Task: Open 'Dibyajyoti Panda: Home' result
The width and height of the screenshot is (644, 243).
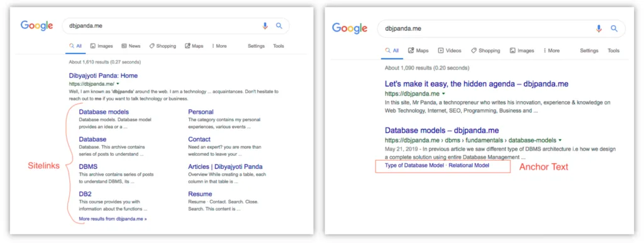Action: [x=103, y=75]
